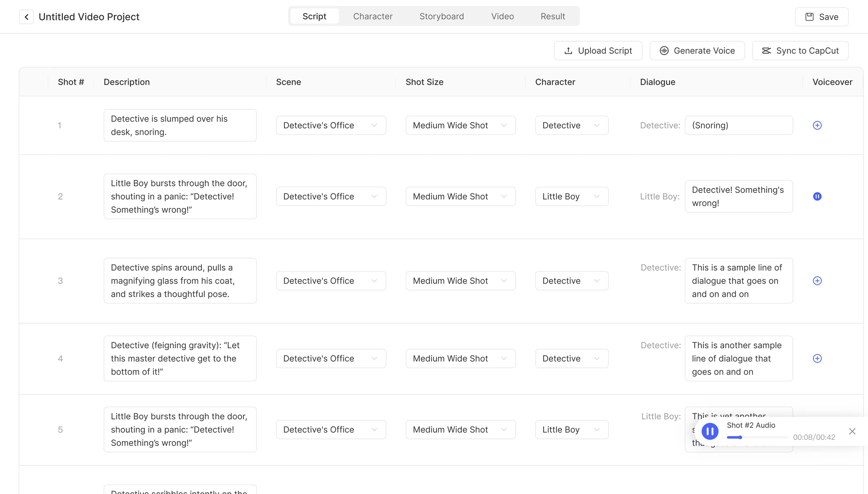Viewport: 868px width, 494px height.
Task: Open the Storyboard tab
Action: [x=441, y=16]
